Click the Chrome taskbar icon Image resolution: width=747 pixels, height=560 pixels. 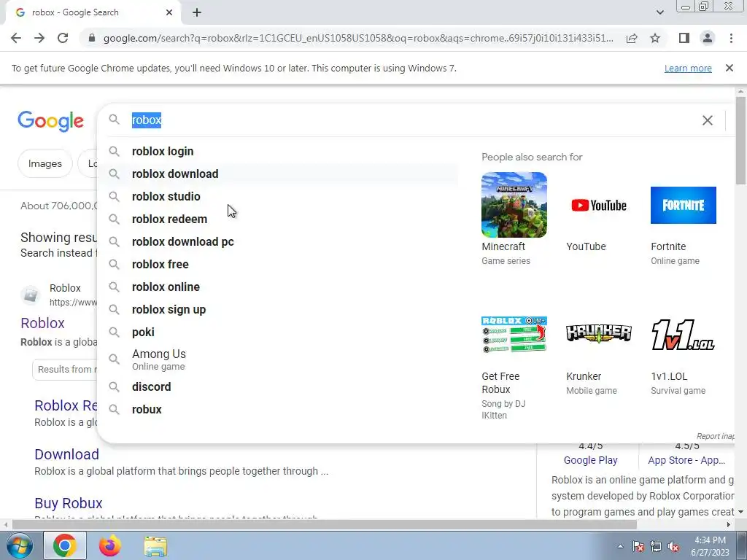coord(65,545)
